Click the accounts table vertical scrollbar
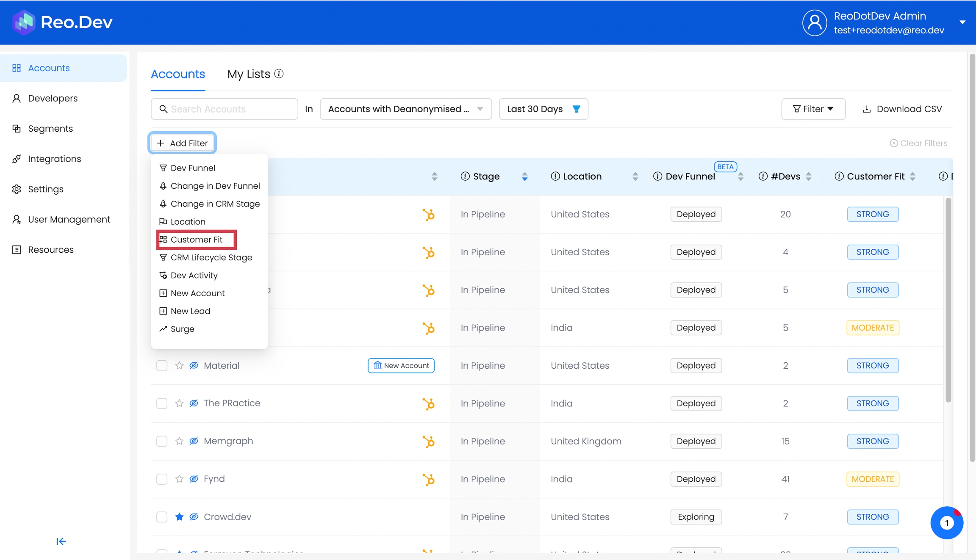 pyautogui.click(x=948, y=299)
